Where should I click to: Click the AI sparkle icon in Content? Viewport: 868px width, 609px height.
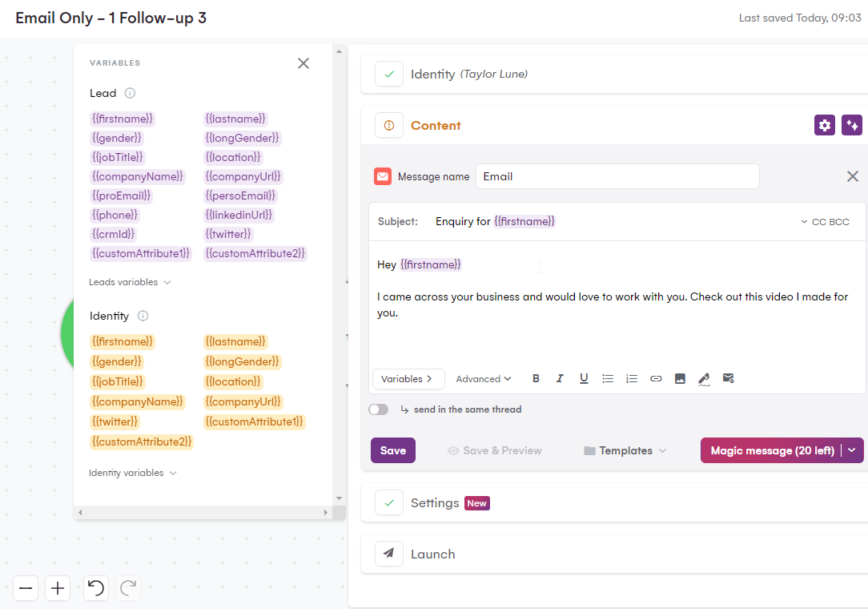pos(851,125)
